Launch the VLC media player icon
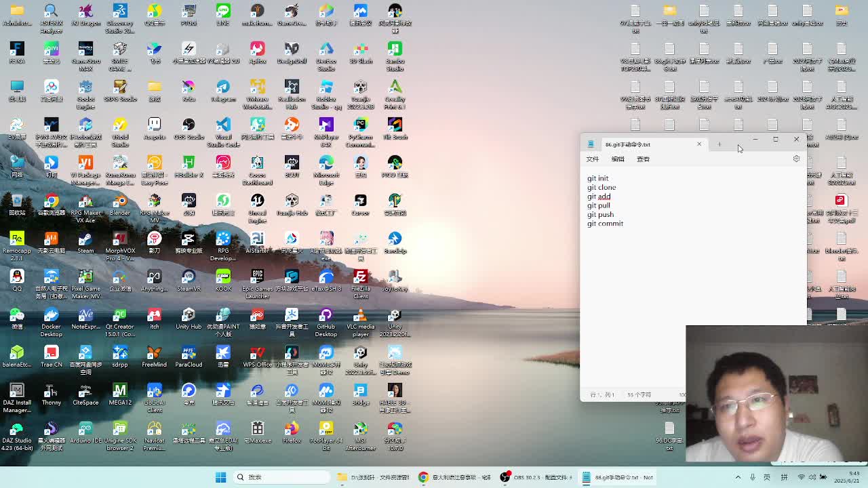Image resolution: width=868 pixels, height=488 pixels. (x=360, y=316)
